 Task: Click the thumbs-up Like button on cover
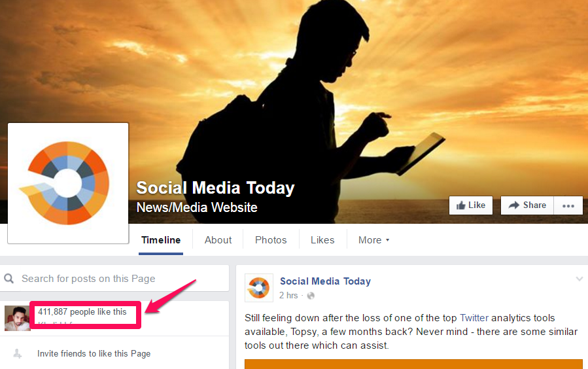point(471,205)
